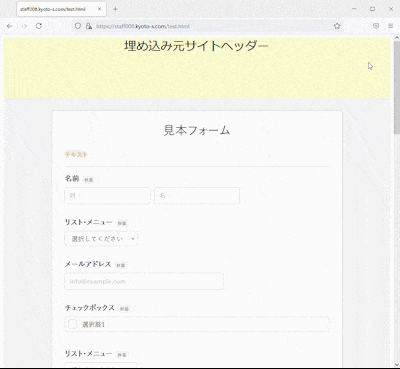
Task: Open the browser hamburger menu
Action: click(x=391, y=26)
